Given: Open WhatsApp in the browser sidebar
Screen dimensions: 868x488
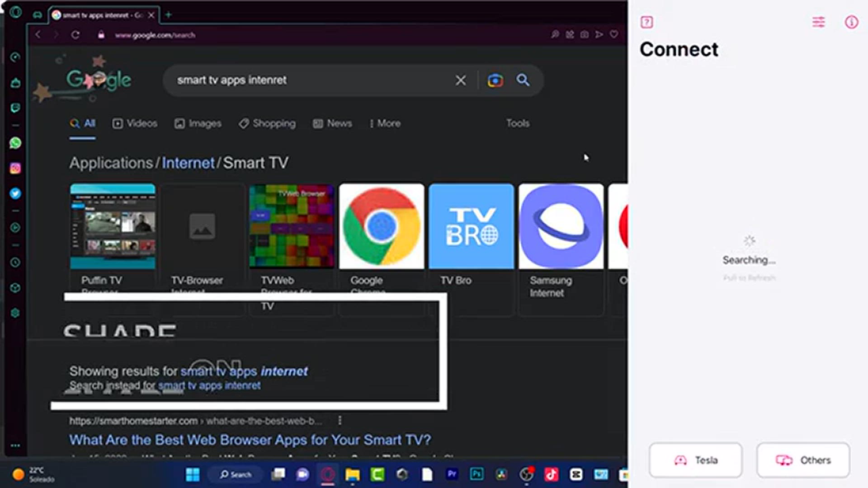Looking at the screenshot, I should [x=15, y=143].
